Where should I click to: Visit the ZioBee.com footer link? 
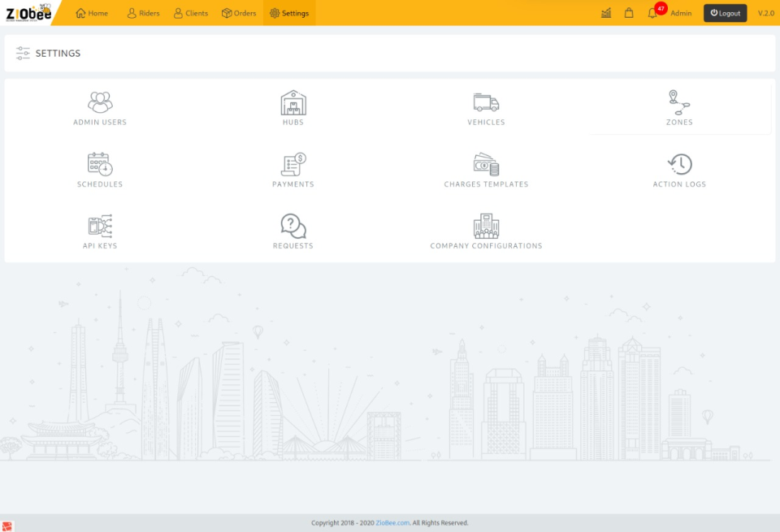tap(392, 522)
